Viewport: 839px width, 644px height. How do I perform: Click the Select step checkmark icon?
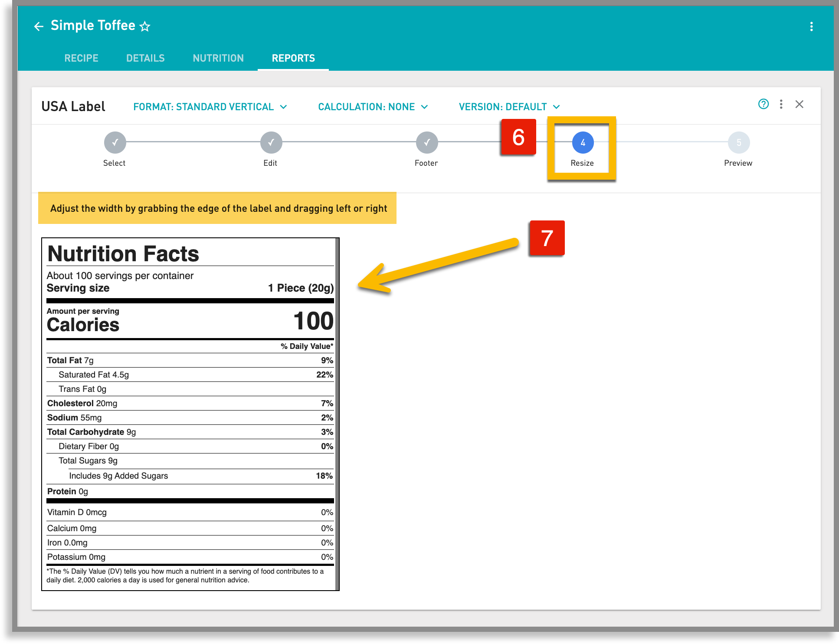pyautogui.click(x=115, y=142)
